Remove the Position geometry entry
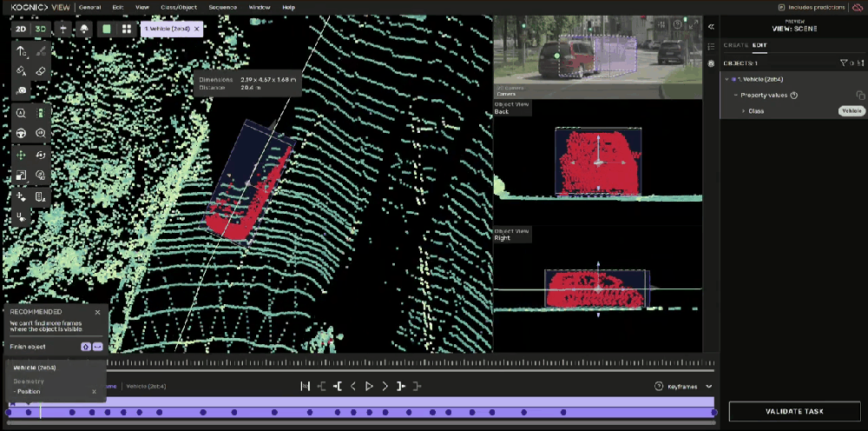Viewport: 868px width, 431px height. coord(94,392)
